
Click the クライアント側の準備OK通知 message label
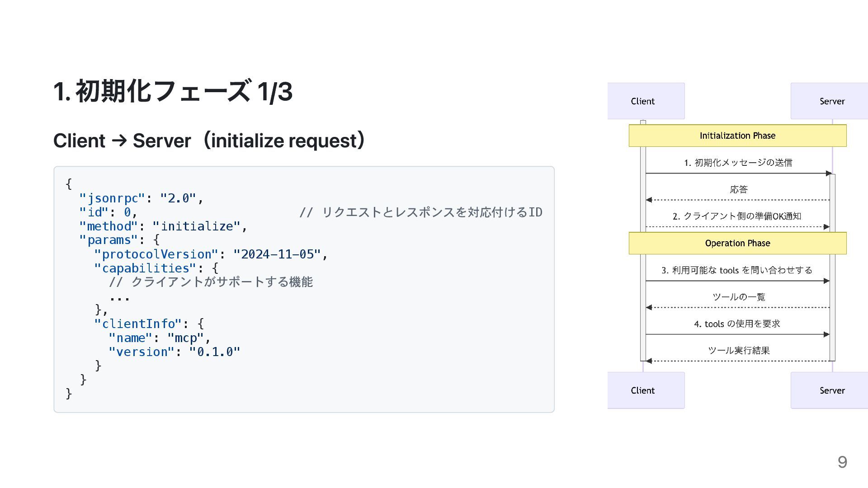click(x=737, y=216)
